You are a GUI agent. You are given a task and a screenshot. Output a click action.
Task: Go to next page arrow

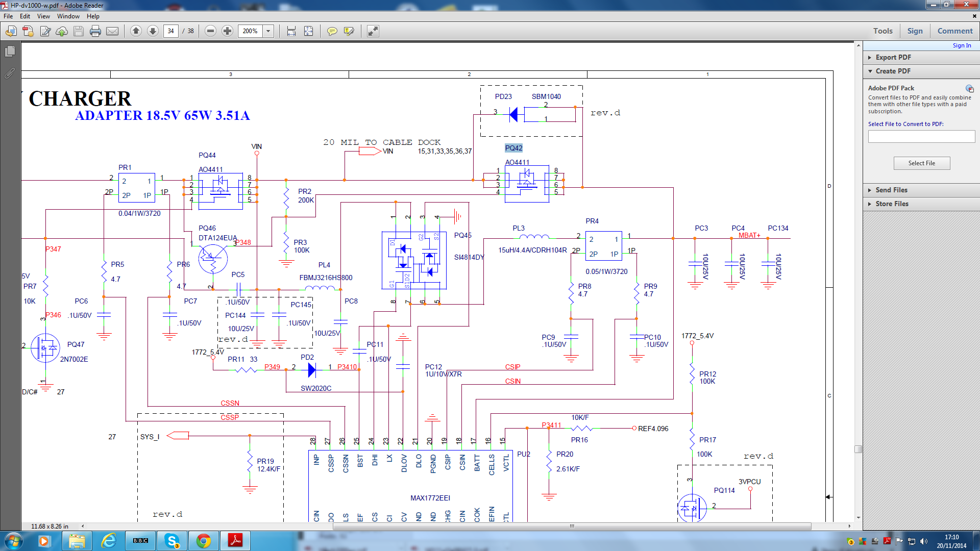153,31
